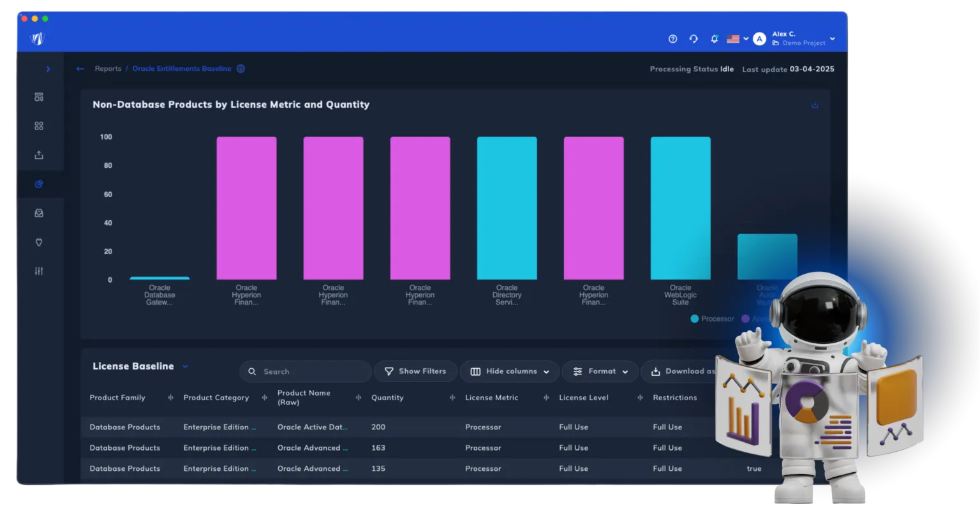This screenshot has height=506, width=980.
Task: Select the Dashboard icon in the sidebar
Action: (x=39, y=96)
